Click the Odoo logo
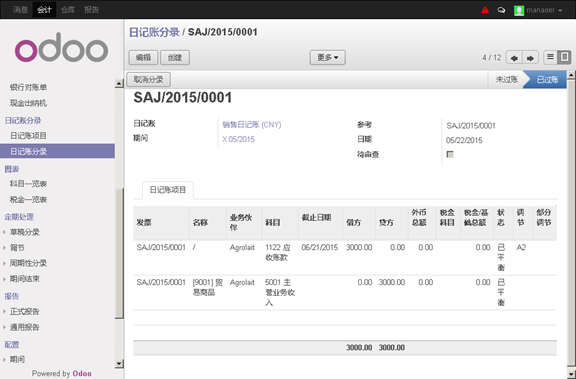576x379 pixels. pyautogui.click(x=61, y=48)
